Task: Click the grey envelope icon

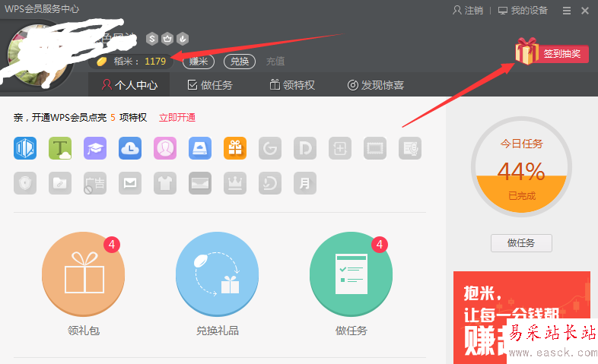Action: 200,183
